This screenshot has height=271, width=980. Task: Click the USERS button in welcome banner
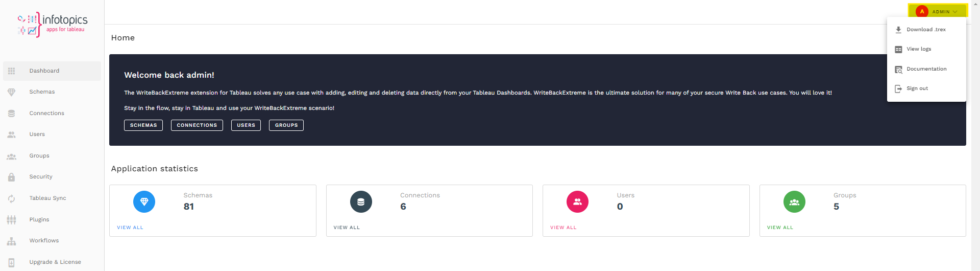coord(246,125)
